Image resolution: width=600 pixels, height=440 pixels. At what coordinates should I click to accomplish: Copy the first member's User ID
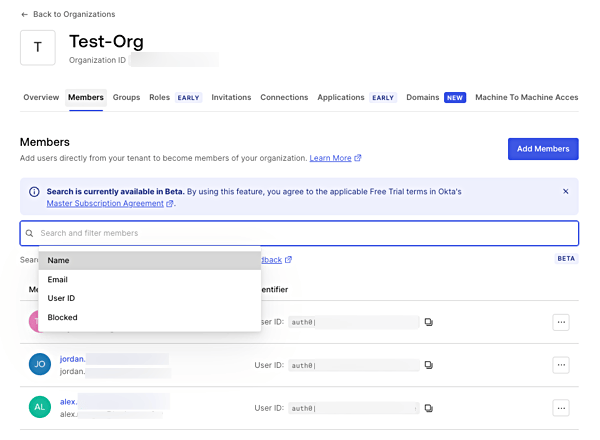429,322
